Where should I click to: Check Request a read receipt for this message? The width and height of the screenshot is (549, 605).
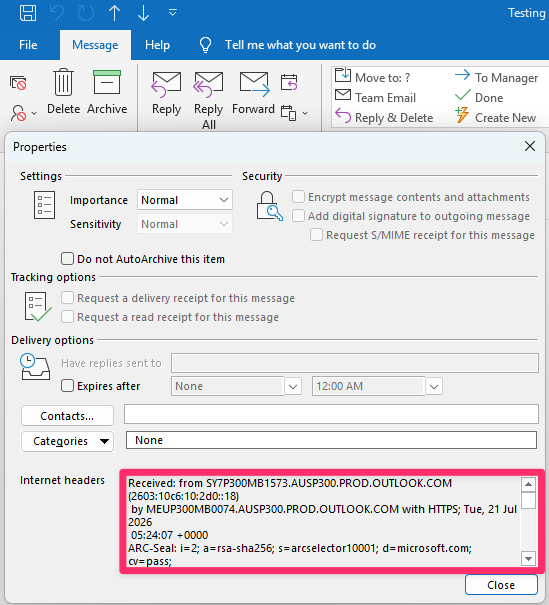pos(67,317)
